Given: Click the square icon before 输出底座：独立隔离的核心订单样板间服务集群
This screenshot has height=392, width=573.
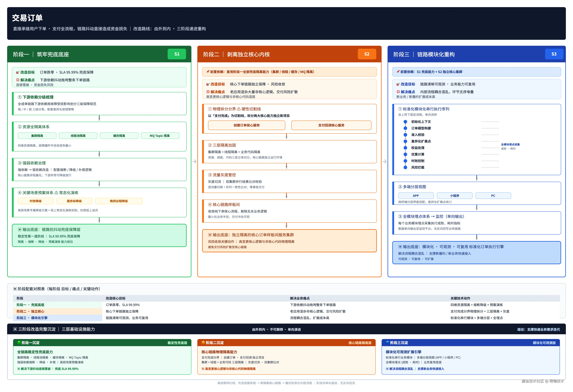Looking at the screenshot, I should [210, 235].
